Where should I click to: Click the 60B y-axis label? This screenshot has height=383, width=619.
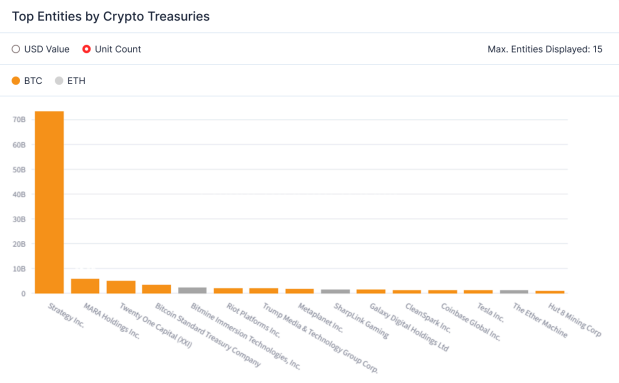tap(19, 145)
